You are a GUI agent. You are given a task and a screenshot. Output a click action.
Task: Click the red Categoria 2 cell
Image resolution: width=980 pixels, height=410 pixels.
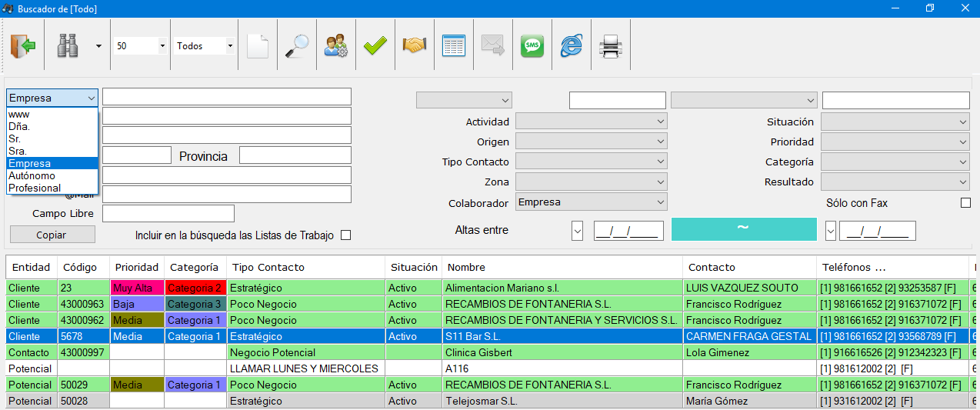coord(195,288)
